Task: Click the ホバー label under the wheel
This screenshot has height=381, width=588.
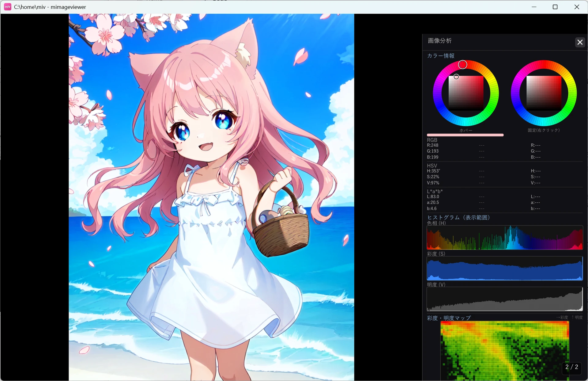Action: [x=466, y=130]
